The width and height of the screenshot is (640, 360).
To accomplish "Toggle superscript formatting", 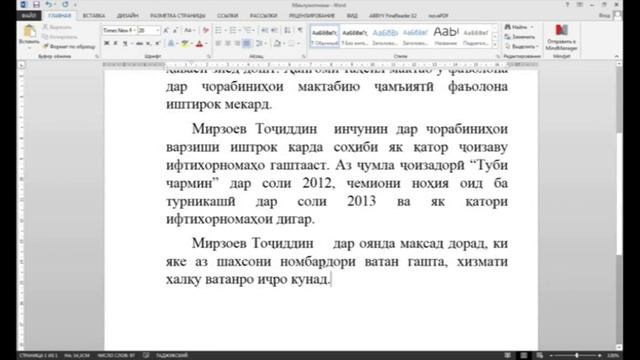I will [x=158, y=43].
